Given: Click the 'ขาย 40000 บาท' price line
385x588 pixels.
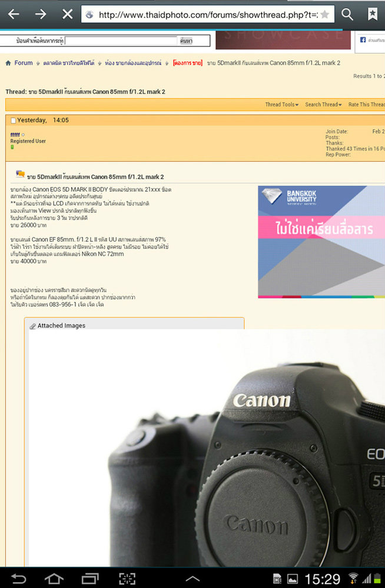Looking at the screenshot, I should (28, 261).
